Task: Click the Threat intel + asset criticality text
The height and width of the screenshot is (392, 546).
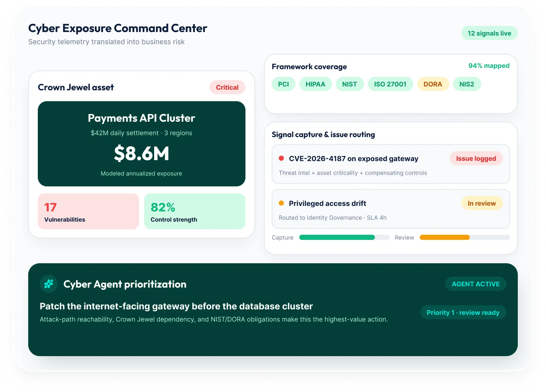Action: [x=353, y=173]
